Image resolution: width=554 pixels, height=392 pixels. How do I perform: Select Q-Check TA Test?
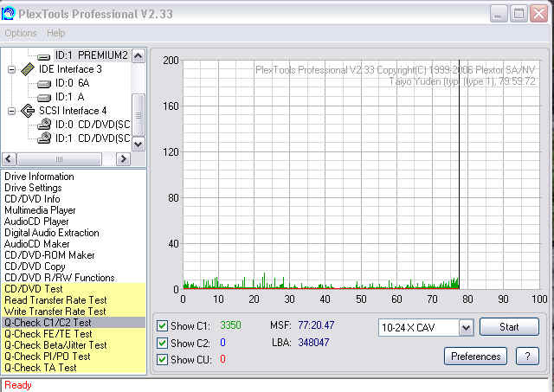click(x=74, y=368)
